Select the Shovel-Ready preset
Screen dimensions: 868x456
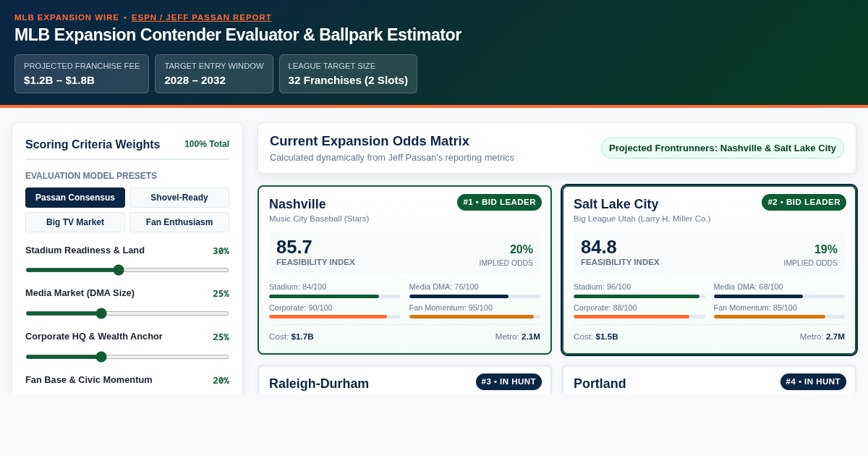179,198
